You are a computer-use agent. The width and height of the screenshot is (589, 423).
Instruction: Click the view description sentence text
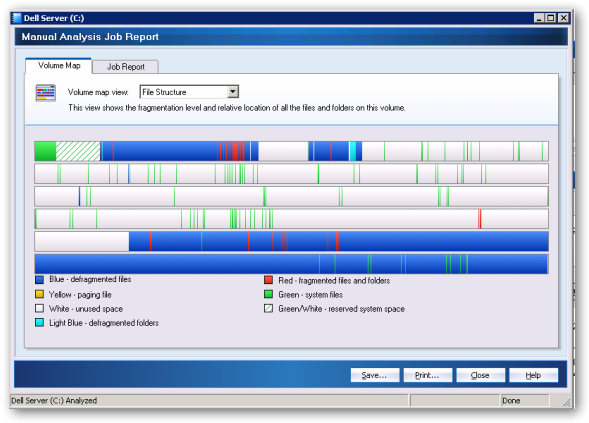237,108
